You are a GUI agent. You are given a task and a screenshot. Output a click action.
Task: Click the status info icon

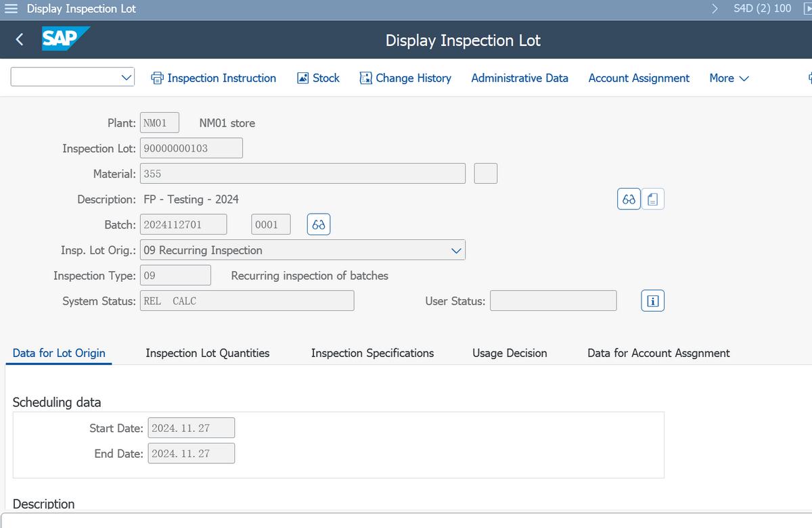[x=653, y=301]
